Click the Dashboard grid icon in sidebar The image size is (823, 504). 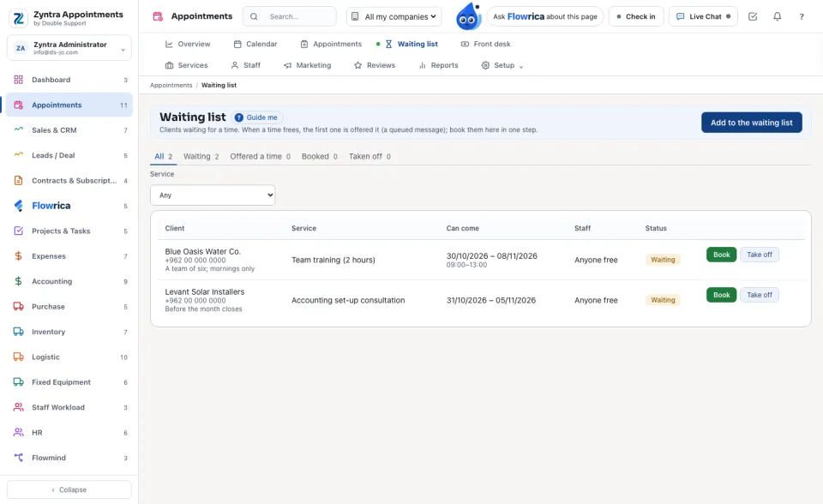pyautogui.click(x=18, y=80)
